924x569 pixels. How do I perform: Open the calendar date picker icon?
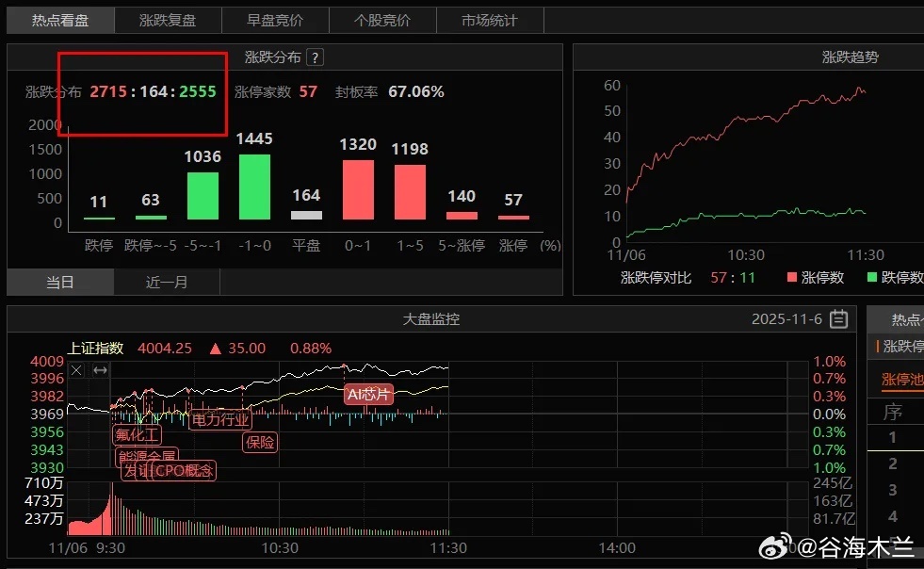838,319
